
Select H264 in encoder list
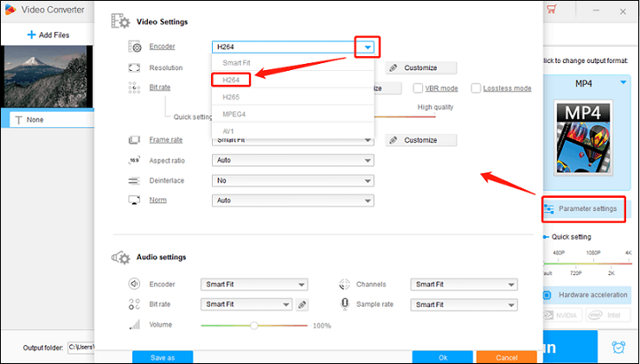tap(293, 80)
